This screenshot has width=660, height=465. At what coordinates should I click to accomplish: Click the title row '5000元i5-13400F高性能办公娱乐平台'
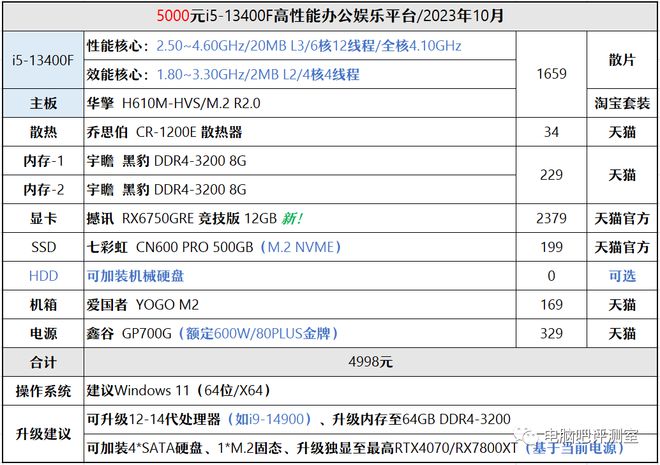(330, 16)
